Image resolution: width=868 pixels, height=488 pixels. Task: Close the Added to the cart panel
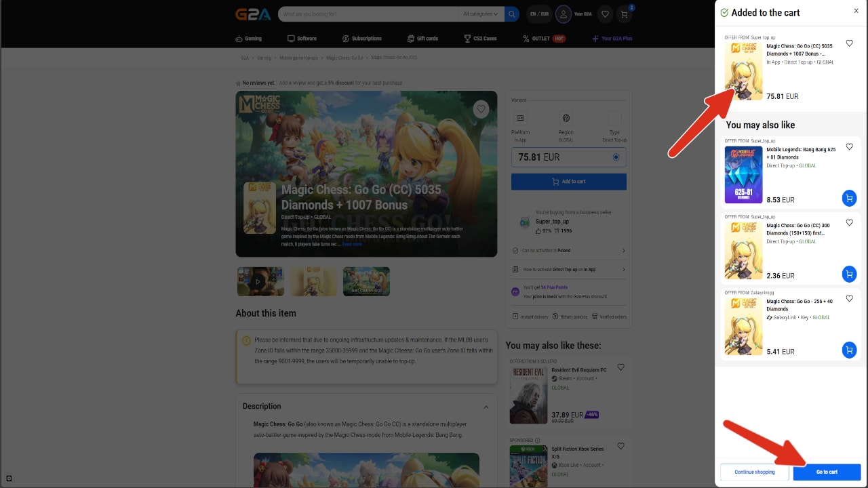coord(856,12)
